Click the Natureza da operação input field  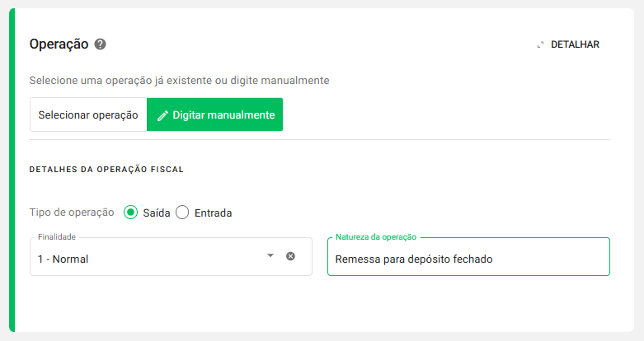(x=544, y=258)
